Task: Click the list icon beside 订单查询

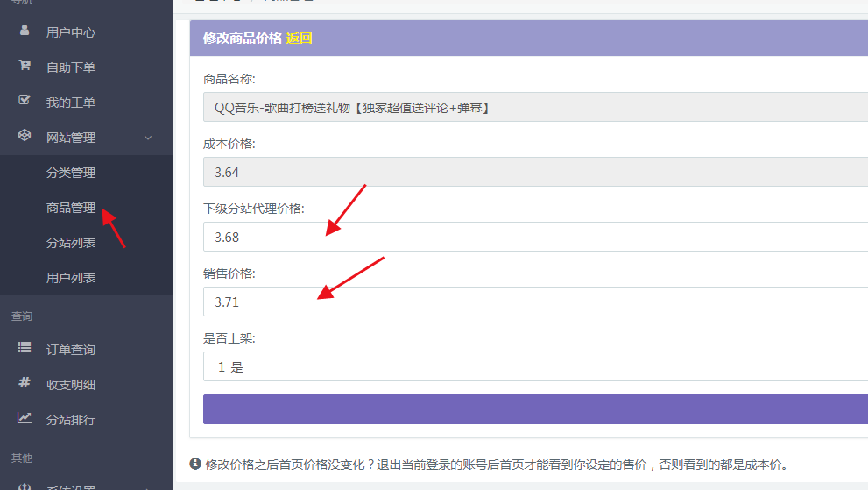Action: tap(25, 349)
